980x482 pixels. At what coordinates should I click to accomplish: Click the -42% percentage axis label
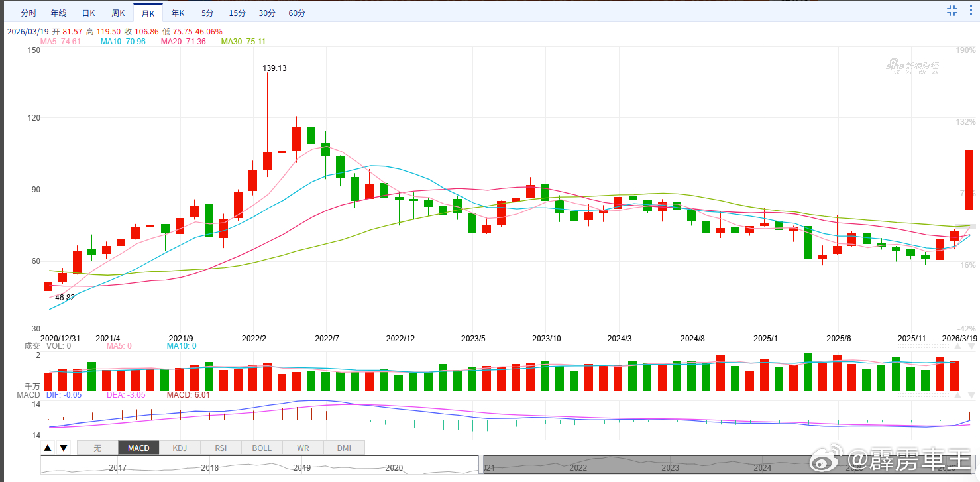click(967, 329)
